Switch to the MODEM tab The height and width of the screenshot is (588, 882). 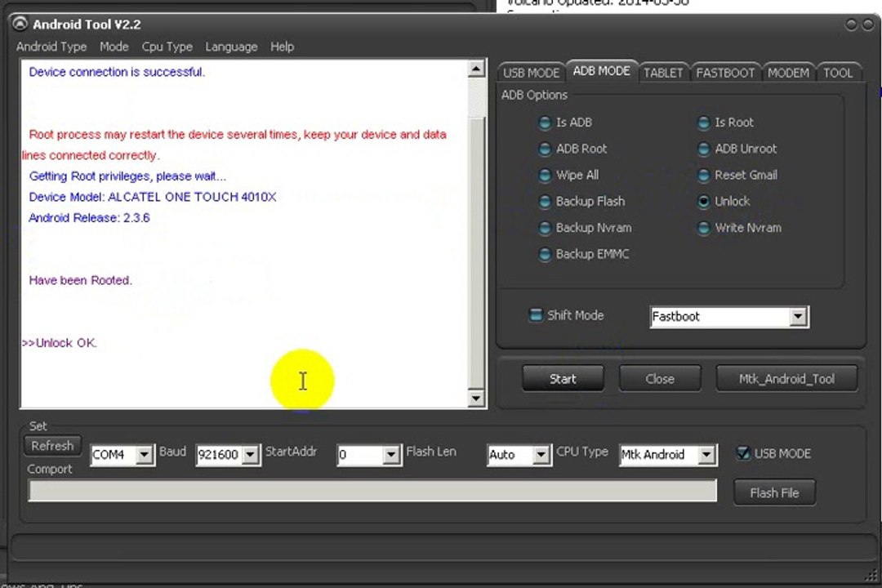788,73
